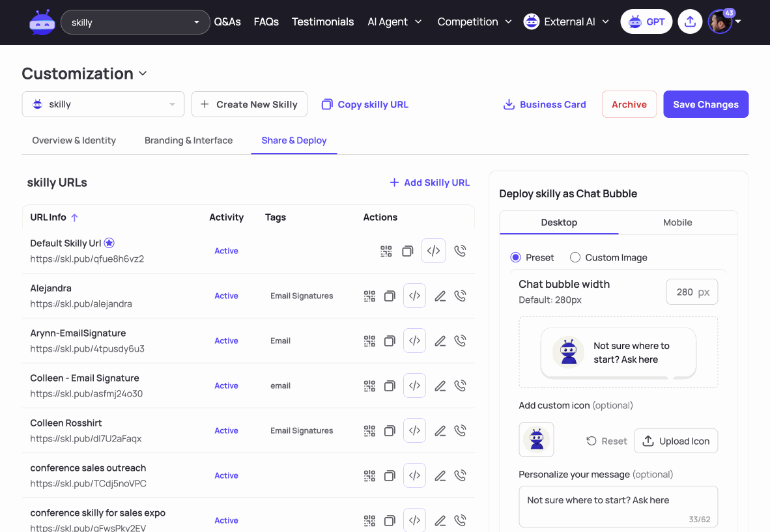Edit the Arynn-EmailSignature URL with the pencil icon
Viewport: 770px width, 532px height.
coord(440,341)
